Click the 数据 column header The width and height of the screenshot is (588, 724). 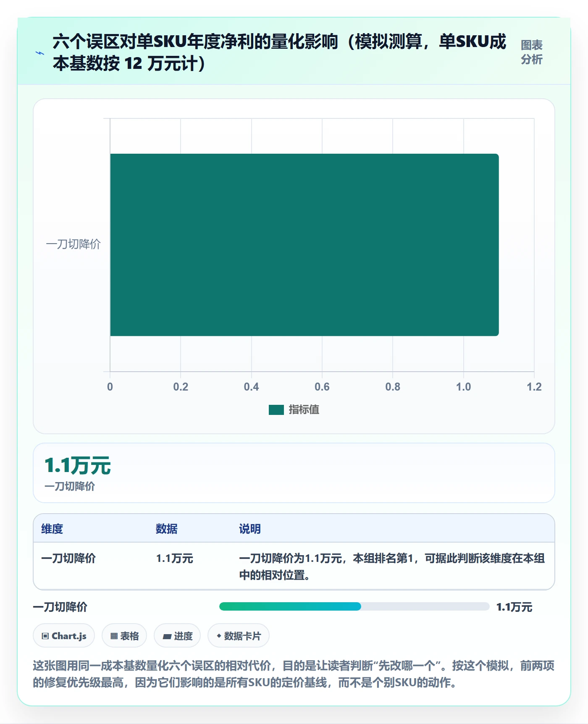coord(167,529)
